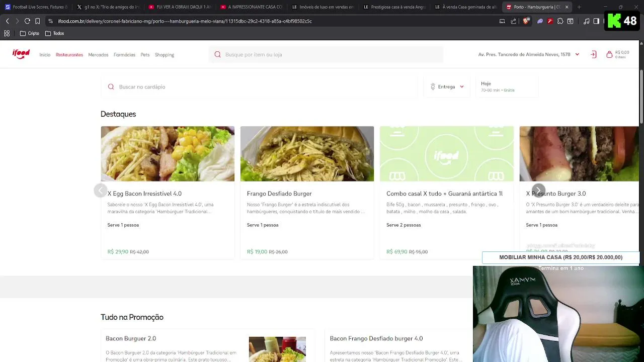
Task: Open the Cripto bookmarks folder
Action: pos(29,33)
